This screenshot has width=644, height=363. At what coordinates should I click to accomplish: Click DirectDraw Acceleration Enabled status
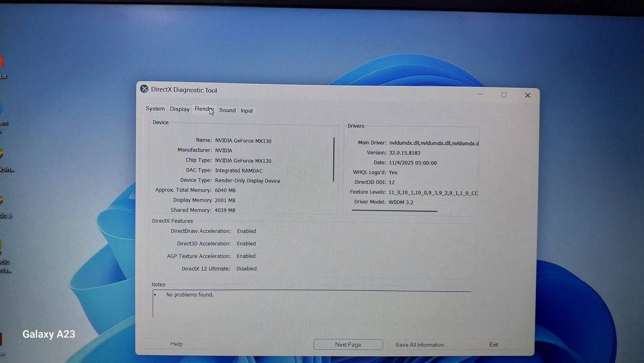click(247, 231)
